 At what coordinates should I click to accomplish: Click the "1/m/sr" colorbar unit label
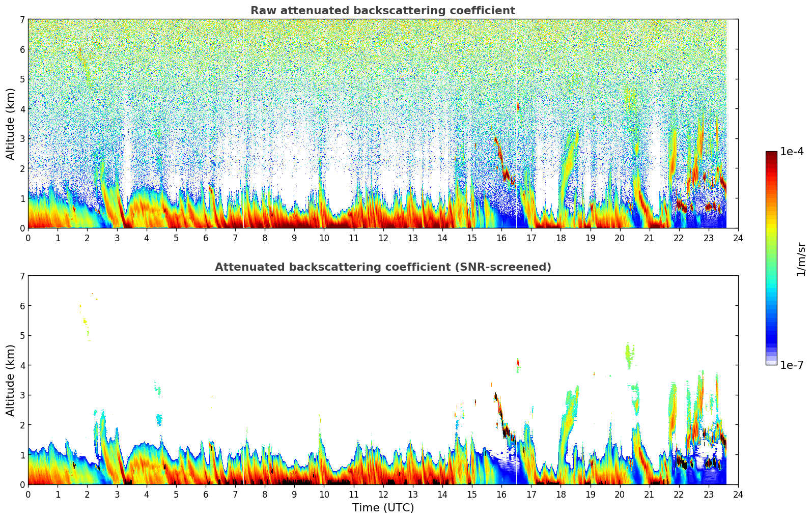[801, 258]
